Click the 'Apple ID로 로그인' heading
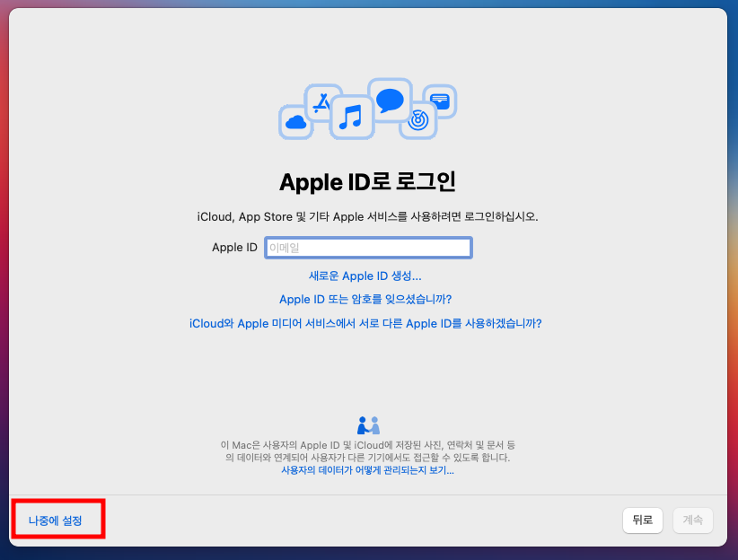 tap(367, 182)
